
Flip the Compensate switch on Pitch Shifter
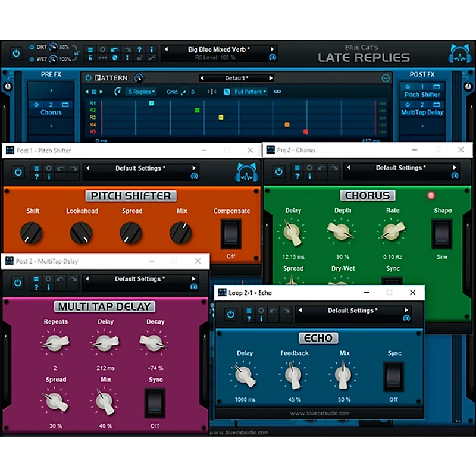coord(231,234)
